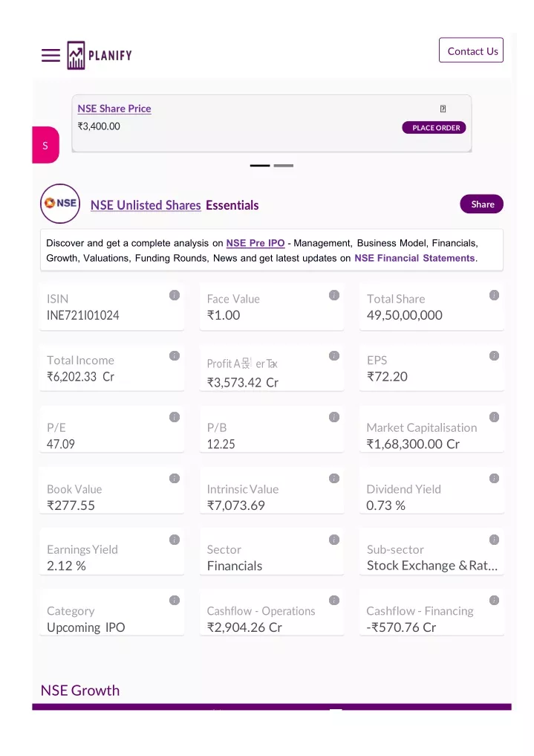Click the Cashflow Operations value ₹2,904.26 Cr

pyautogui.click(x=244, y=627)
